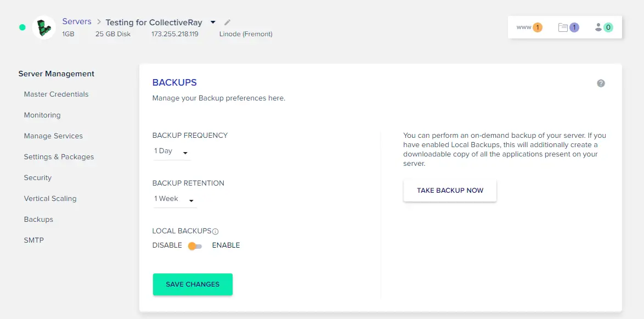The image size is (644, 319).
Task: Open Settings & Packages section
Action: (x=59, y=157)
